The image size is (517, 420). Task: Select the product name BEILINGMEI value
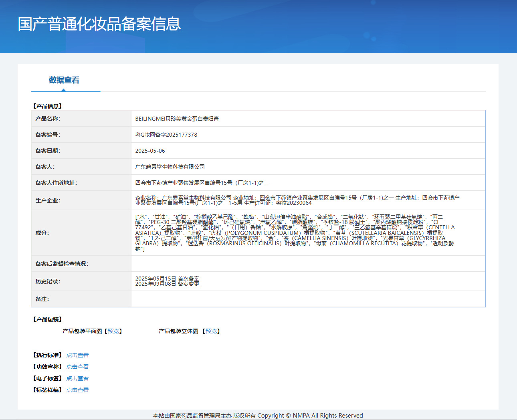[x=177, y=119]
